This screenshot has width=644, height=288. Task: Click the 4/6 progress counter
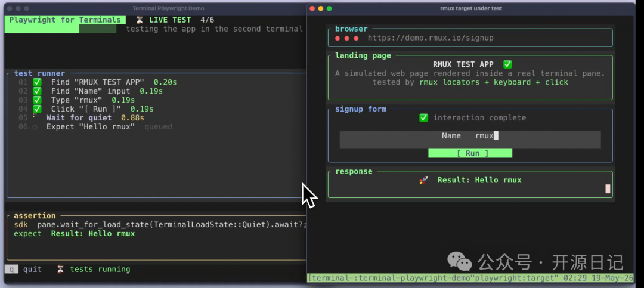click(x=207, y=20)
